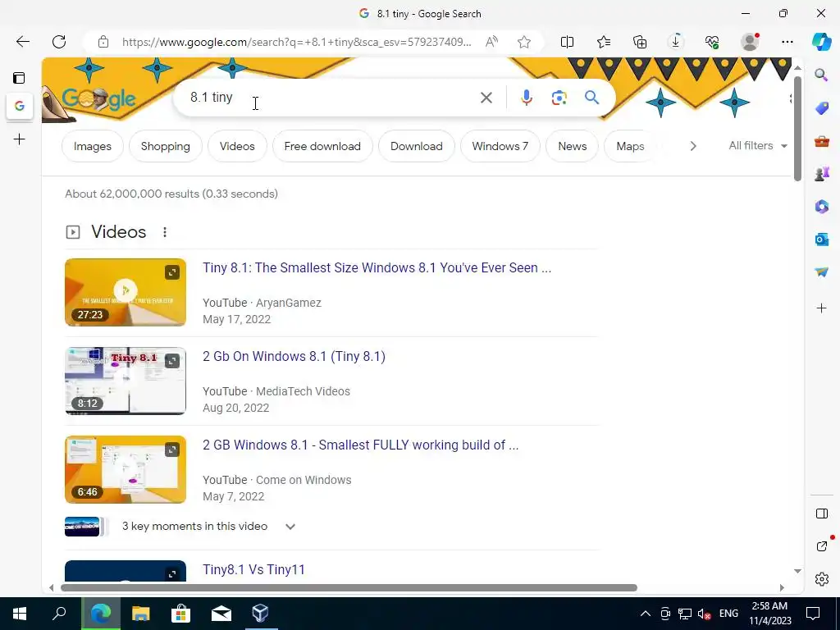Filter results by Maps
This screenshot has width=840, height=630.
click(629, 146)
